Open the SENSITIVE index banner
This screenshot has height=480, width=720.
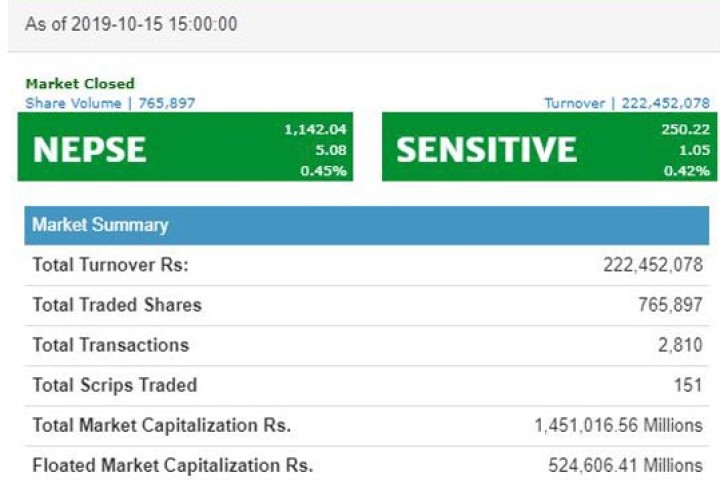tap(487, 149)
